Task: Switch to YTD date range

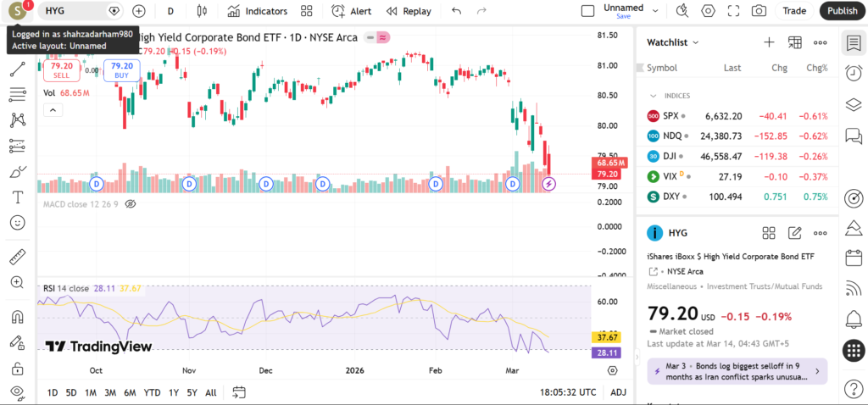Action: [x=152, y=392]
